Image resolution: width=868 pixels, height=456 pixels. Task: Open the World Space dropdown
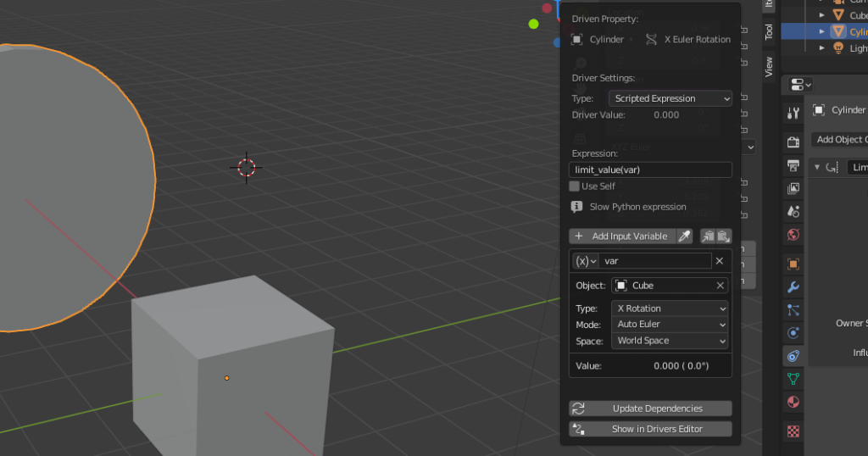click(x=670, y=341)
